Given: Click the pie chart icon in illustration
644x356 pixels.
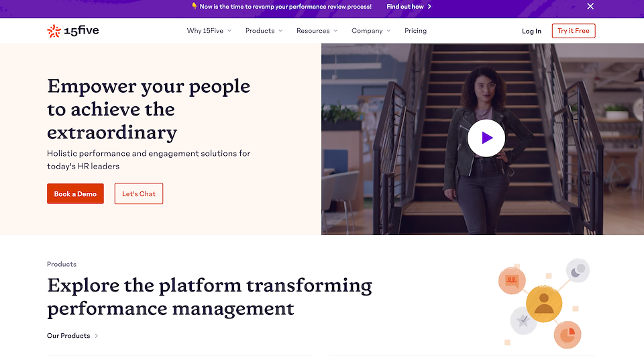Looking at the screenshot, I should coord(567,333).
